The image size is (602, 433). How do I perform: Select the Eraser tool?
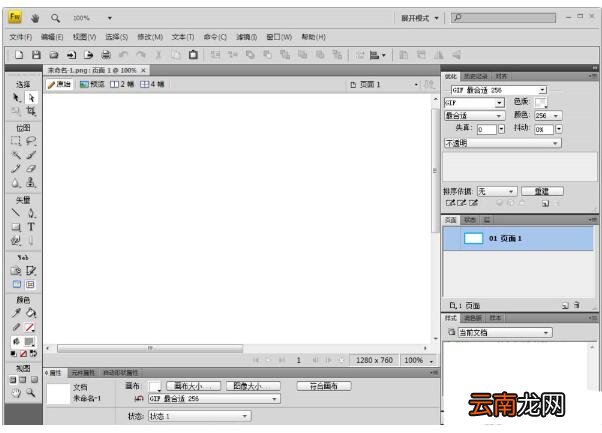pyautogui.click(x=31, y=169)
